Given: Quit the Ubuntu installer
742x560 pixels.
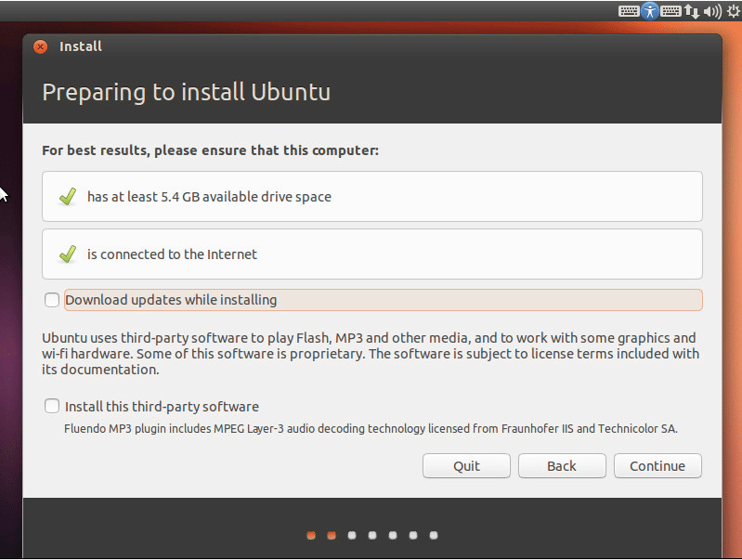Looking at the screenshot, I should pyautogui.click(x=466, y=466).
